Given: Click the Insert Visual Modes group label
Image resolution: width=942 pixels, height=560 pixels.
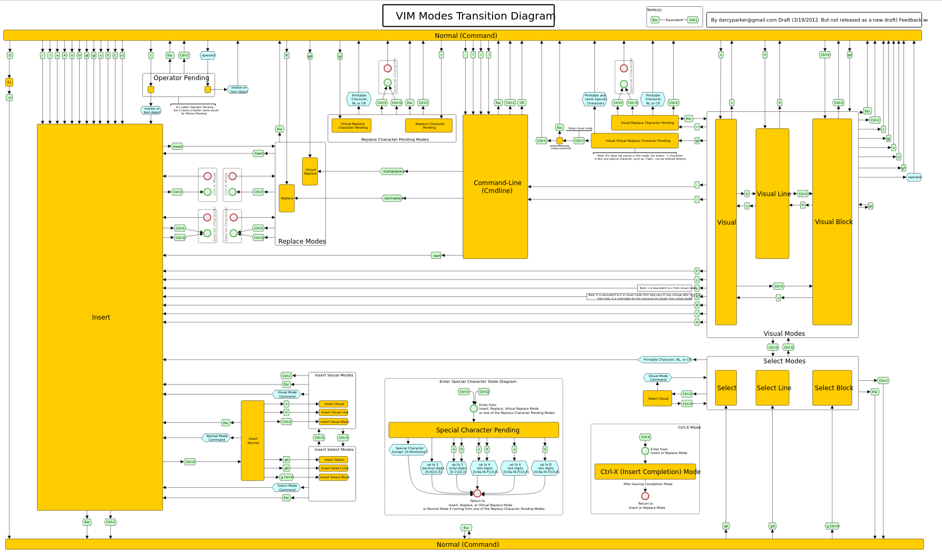Looking at the screenshot, I should (x=334, y=375).
